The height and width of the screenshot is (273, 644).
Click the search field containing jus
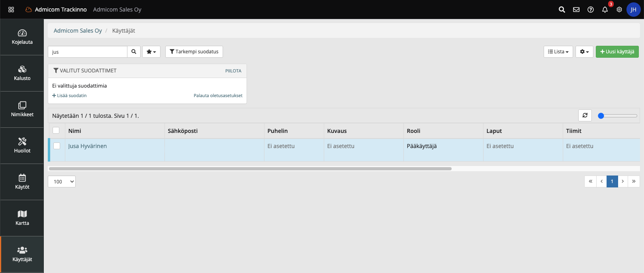pos(88,52)
